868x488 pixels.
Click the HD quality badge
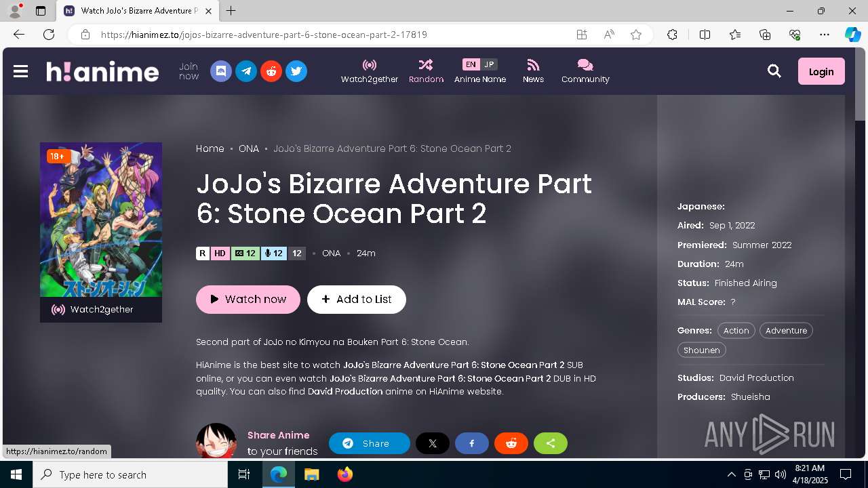point(220,253)
